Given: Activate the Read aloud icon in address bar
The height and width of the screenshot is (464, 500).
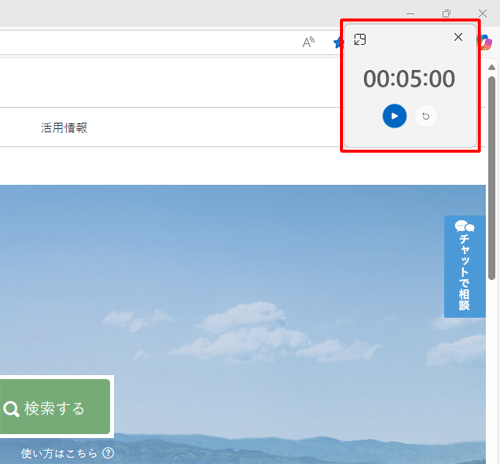Looking at the screenshot, I should click(x=308, y=42).
